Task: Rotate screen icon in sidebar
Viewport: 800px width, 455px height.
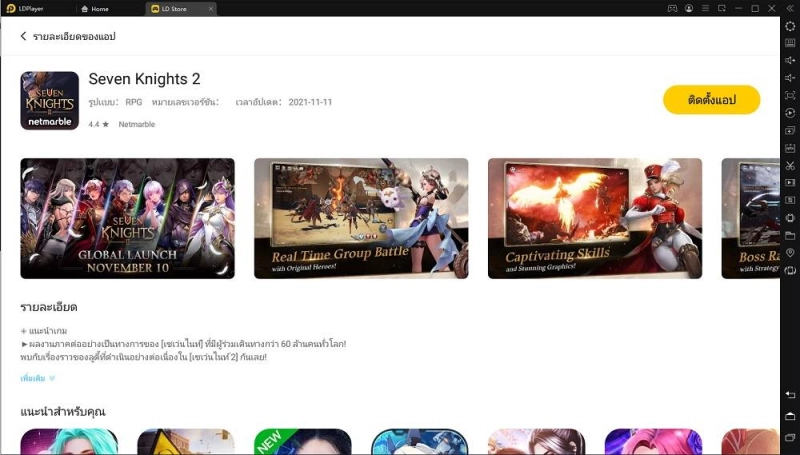Action: (x=790, y=270)
